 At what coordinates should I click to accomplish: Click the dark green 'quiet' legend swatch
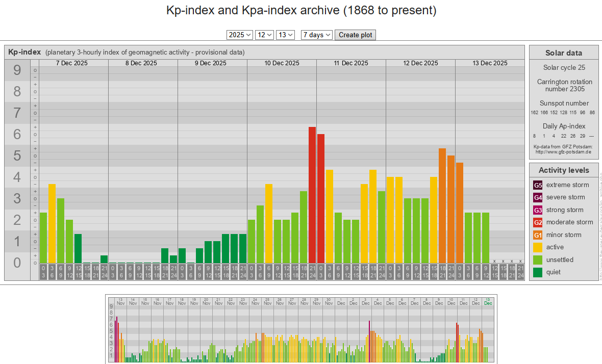coord(538,272)
